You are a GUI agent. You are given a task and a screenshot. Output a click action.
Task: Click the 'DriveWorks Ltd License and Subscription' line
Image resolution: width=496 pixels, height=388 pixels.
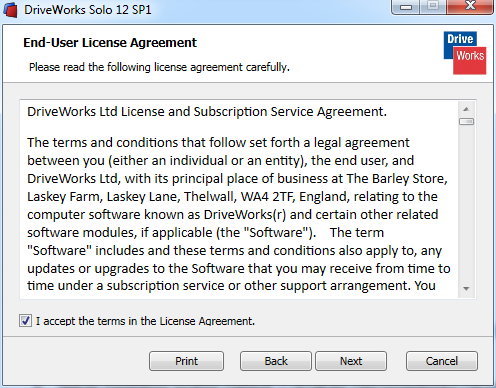[x=207, y=112]
